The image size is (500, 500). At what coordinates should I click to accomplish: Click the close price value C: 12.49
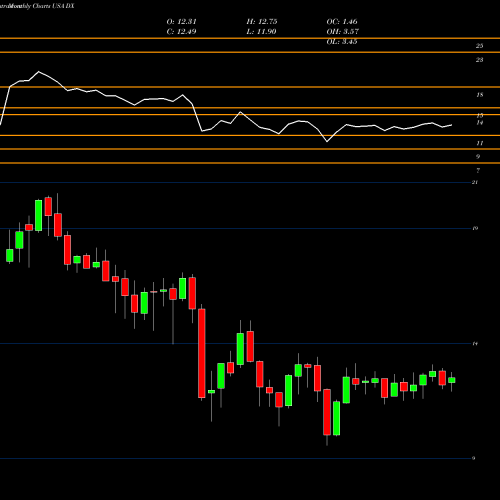pyautogui.click(x=182, y=32)
